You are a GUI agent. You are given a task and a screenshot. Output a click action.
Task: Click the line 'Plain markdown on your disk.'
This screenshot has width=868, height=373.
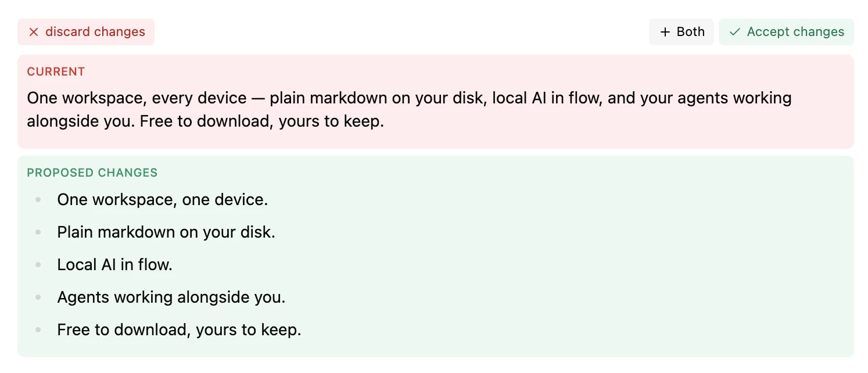(166, 232)
